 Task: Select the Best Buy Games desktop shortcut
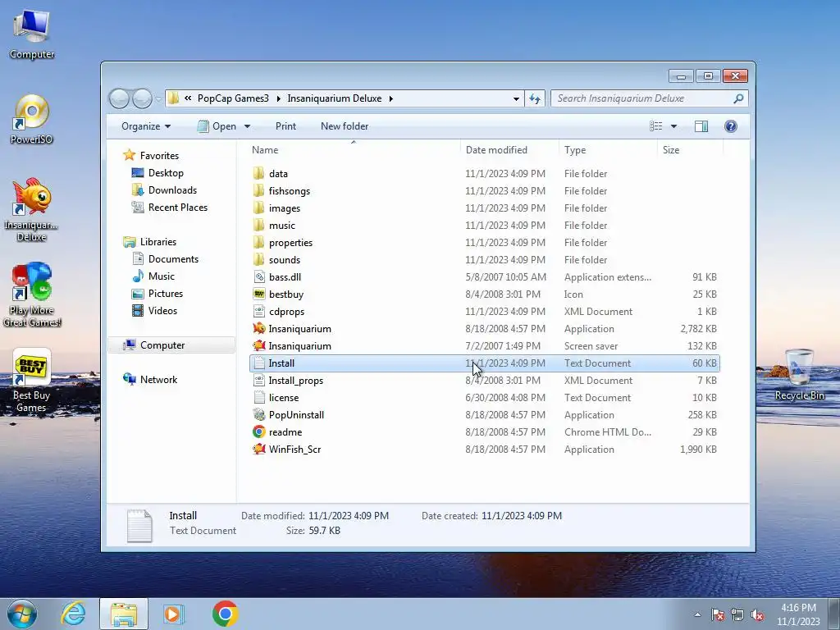32,381
